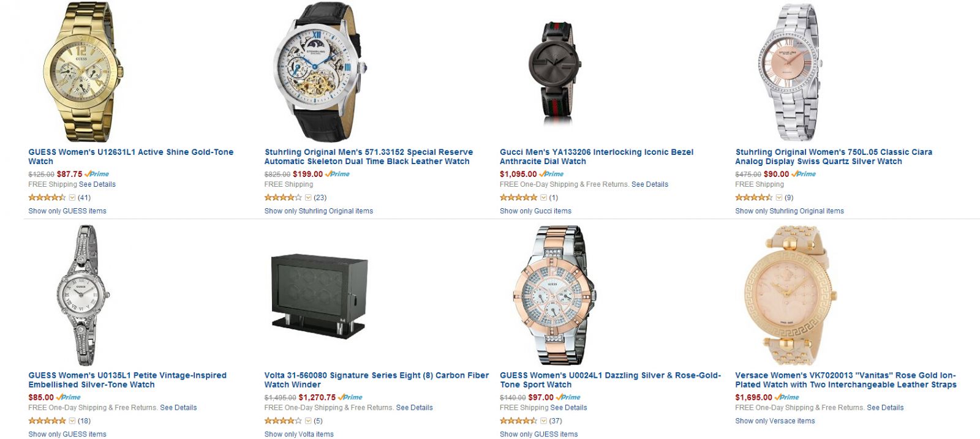Screen dimensions: 980x439
Task: Click the Volta carbon fiber watch winder image
Action: (319, 295)
